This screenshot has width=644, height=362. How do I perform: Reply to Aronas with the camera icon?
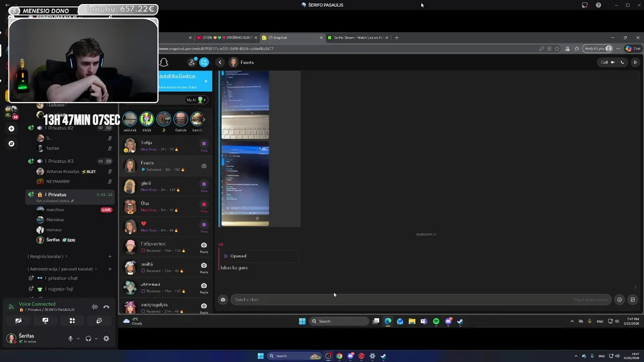point(204,286)
